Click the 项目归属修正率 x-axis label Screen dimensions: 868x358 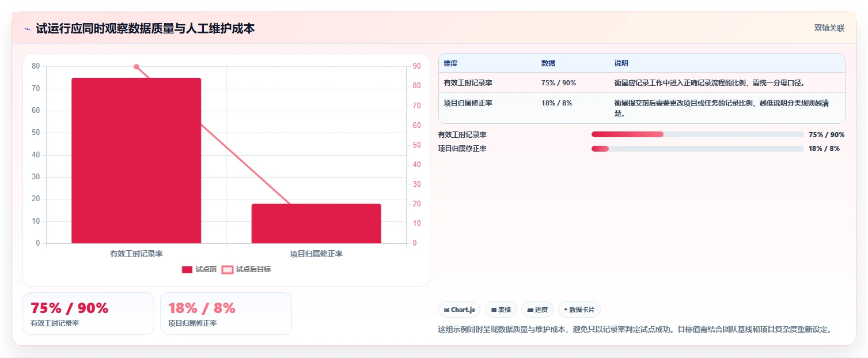(x=316, y=254)
